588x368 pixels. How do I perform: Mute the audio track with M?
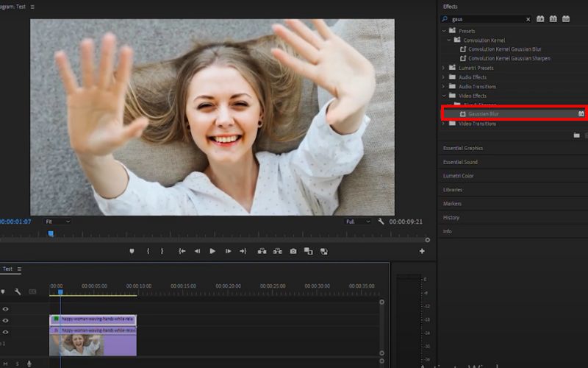click(5, 364)
